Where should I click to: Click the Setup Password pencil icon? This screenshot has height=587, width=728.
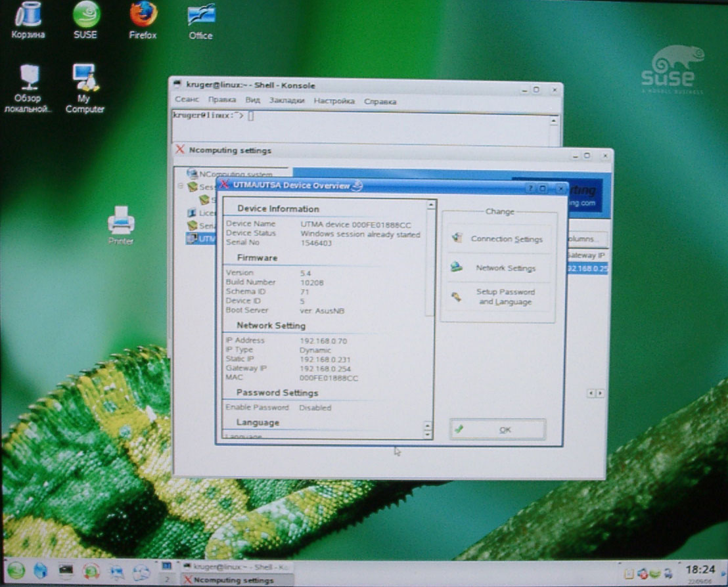(457, 297)
